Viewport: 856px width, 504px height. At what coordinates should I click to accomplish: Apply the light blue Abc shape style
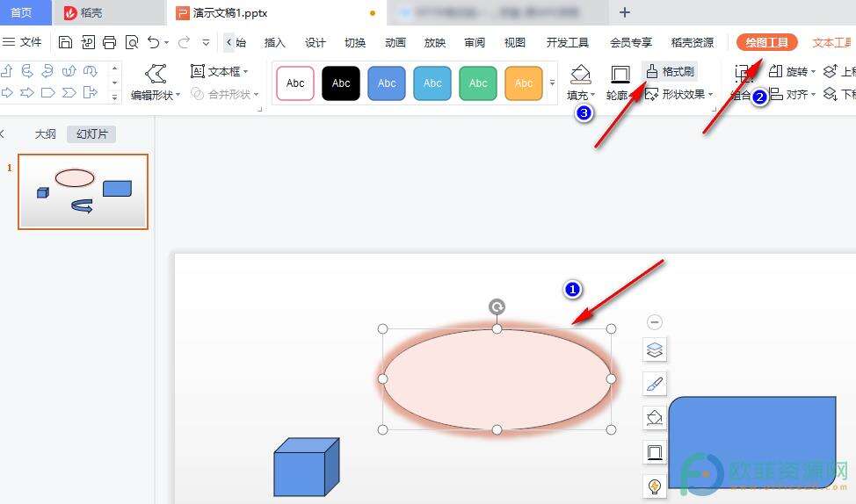pyautogui.click(x=432, y=83)
